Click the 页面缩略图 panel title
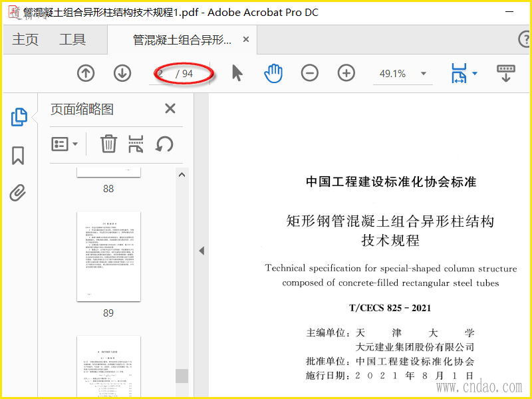Viewport: 532px width, 399px height. pyautogui.click(x=82, y=109)
